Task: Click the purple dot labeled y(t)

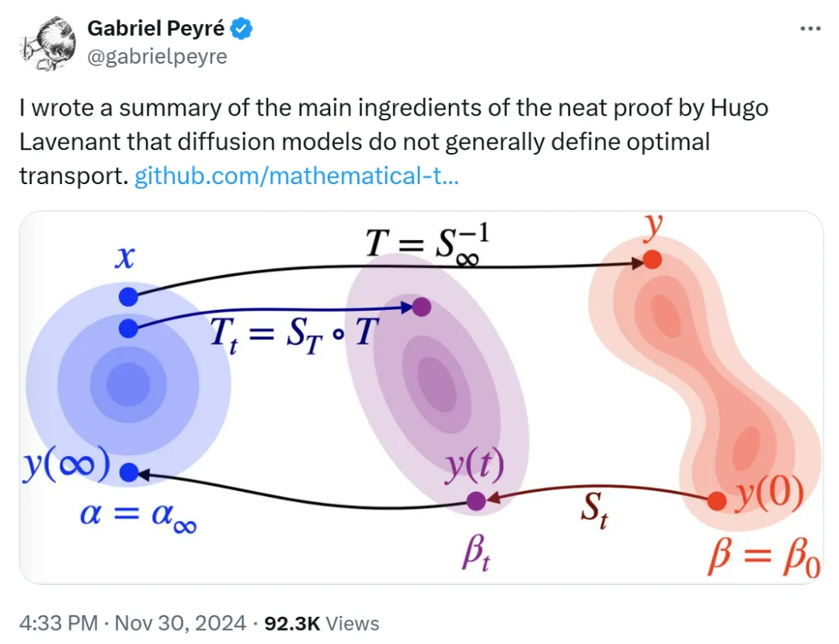Action: [475, 501]
